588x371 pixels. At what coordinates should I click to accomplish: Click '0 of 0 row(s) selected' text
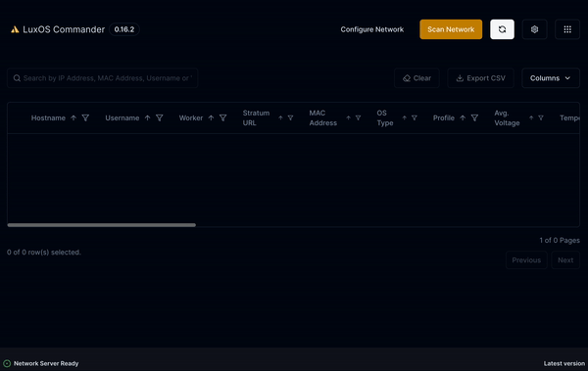[x=44, y=253]
